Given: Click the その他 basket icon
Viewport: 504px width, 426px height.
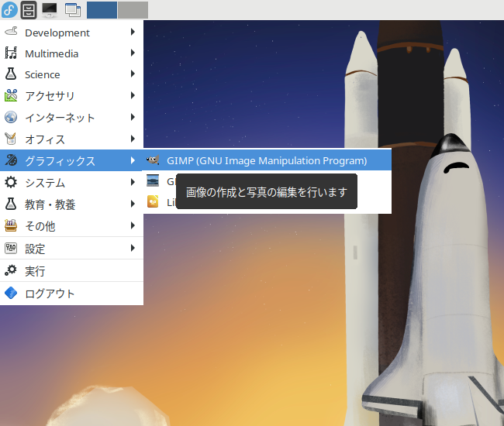Looking at the screenshot, I should (11, 225).
